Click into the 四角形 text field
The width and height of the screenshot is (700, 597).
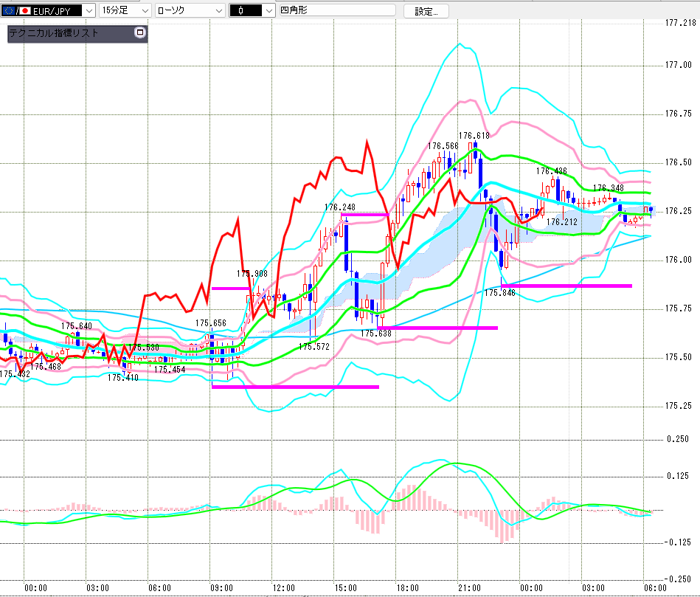[336, 11]
